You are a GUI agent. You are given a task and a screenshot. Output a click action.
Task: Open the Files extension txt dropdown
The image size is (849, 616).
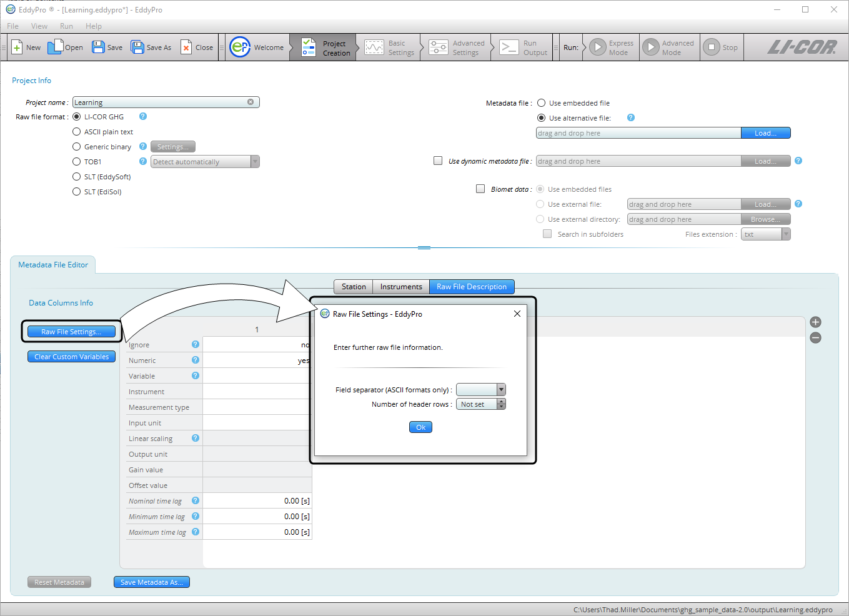[x=766, y=234]
